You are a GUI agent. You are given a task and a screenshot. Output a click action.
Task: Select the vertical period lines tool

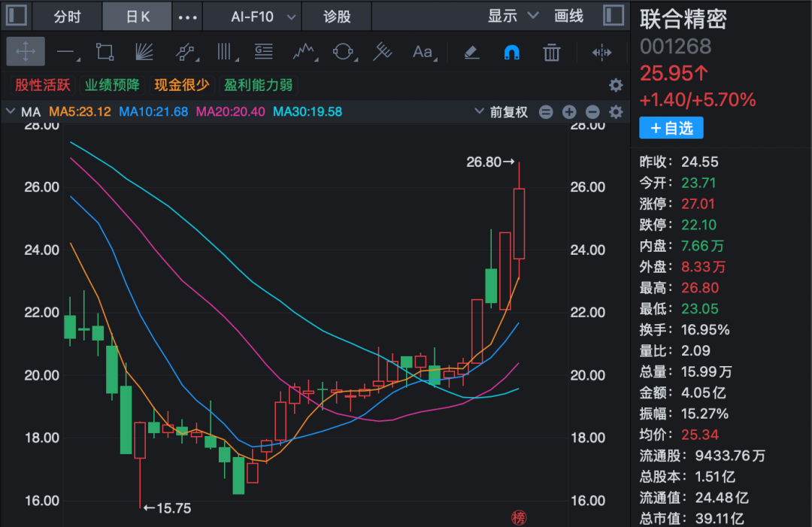click(x=226, y=52)
